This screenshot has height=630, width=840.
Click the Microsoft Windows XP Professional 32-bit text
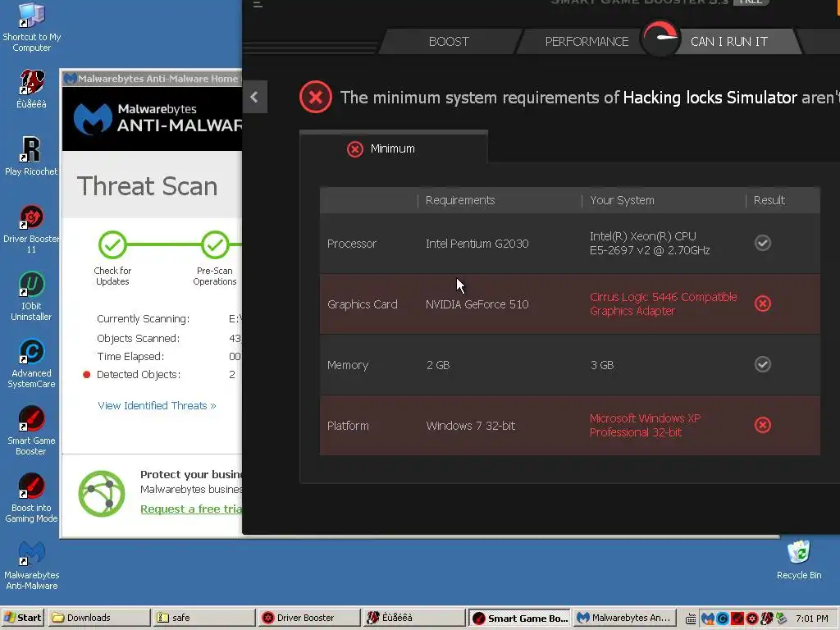[645, 426]
